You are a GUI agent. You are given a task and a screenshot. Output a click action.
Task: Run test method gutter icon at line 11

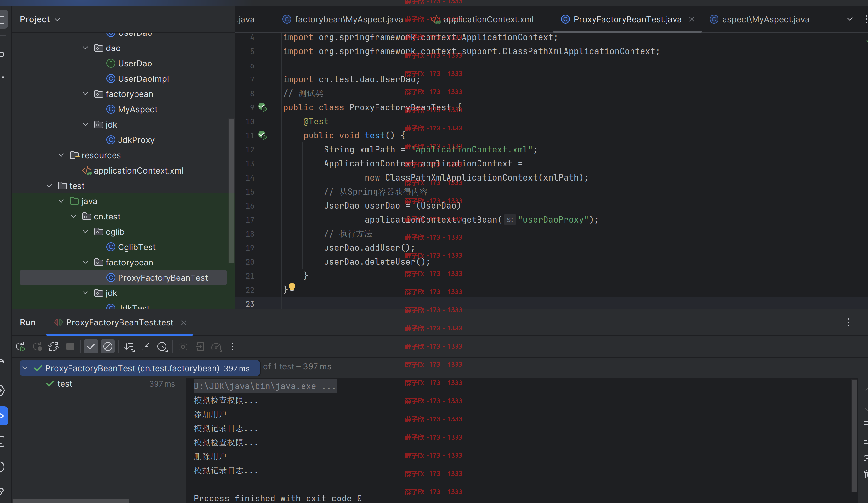(x=263, y=135)
